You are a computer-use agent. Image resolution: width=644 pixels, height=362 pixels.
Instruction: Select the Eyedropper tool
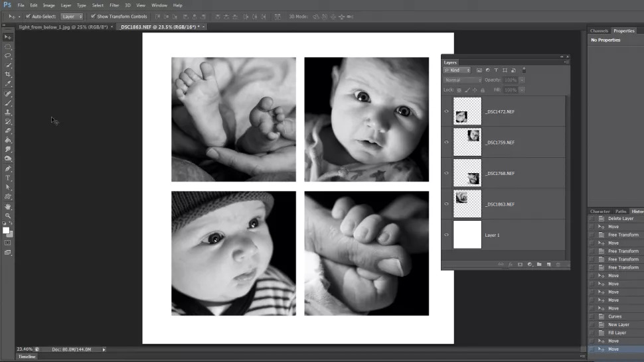[x=8, y=84]
